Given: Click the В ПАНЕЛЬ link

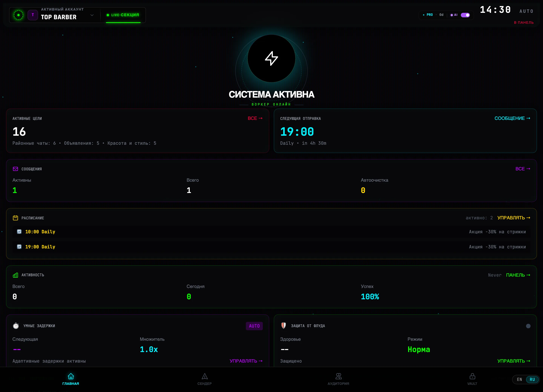Looking at the screenshot, I should coord(524,22).
